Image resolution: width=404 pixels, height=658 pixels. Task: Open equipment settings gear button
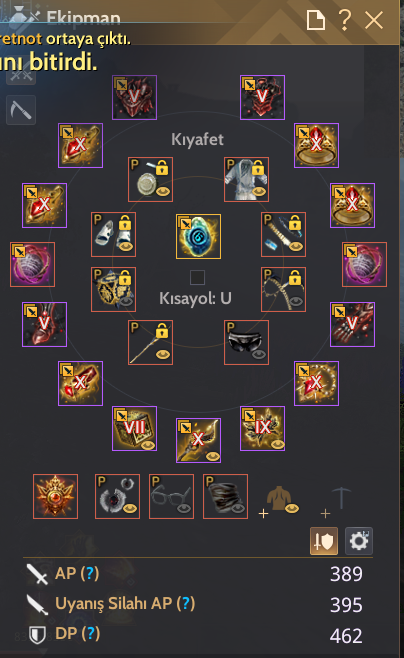[359, 541]
